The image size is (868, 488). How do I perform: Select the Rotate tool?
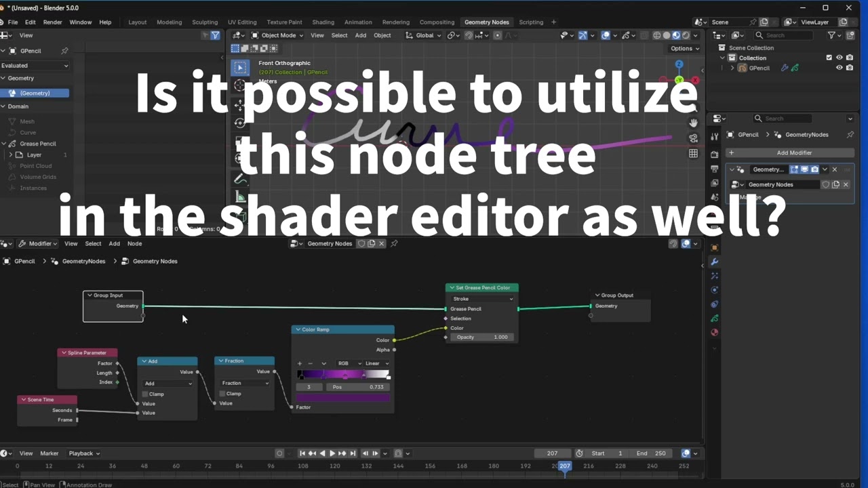coord(239,123)
